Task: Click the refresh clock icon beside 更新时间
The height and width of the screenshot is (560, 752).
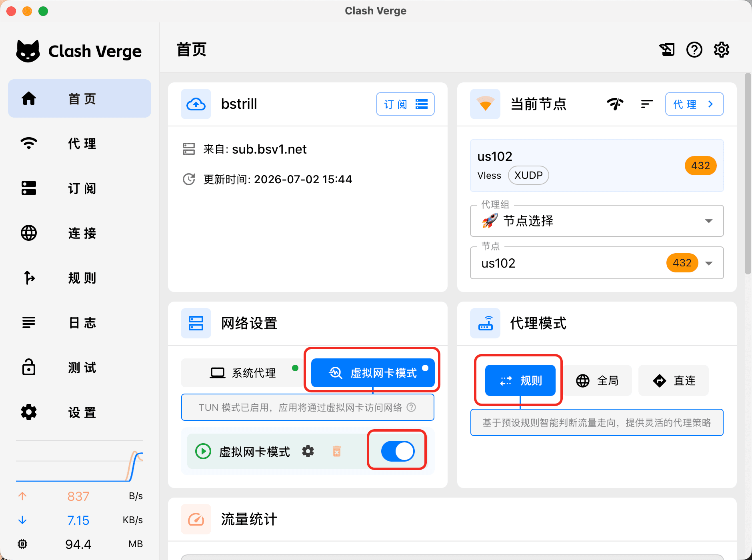Action: tap(189, 179)
